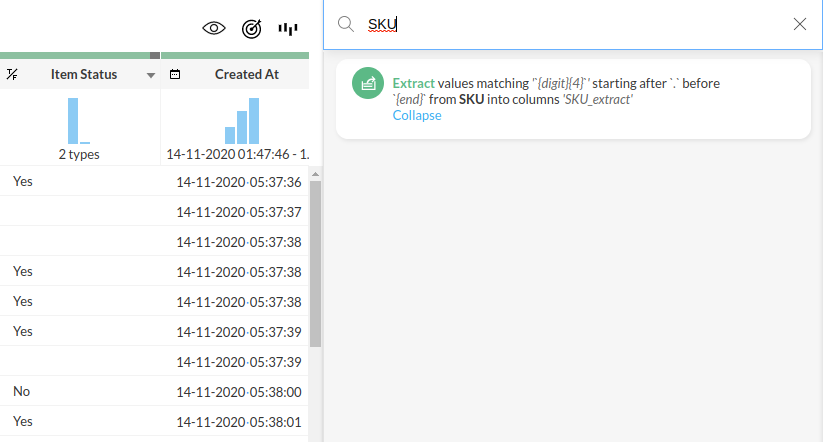Click scrollbar up arrow
The height and width of the screenshot is (442, 823).
coord(315,174)
